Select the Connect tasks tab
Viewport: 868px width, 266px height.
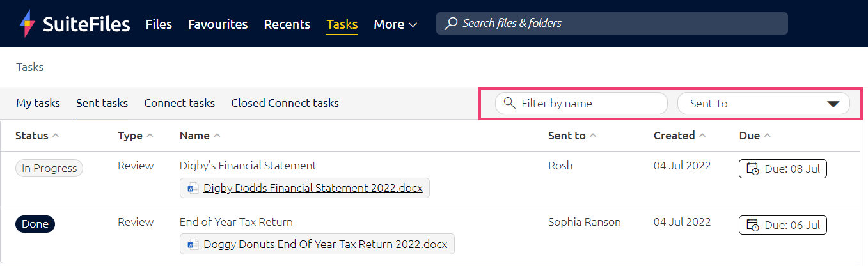click(179, 103)
